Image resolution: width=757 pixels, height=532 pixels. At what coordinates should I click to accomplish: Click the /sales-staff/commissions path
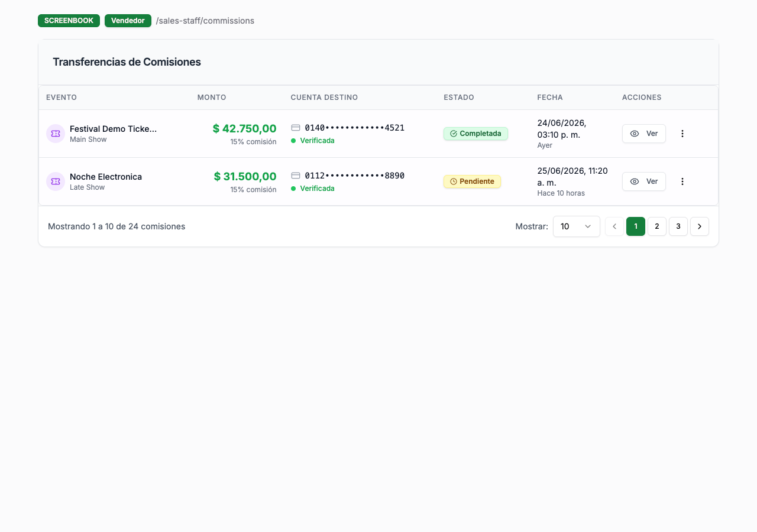pos(205,21)
